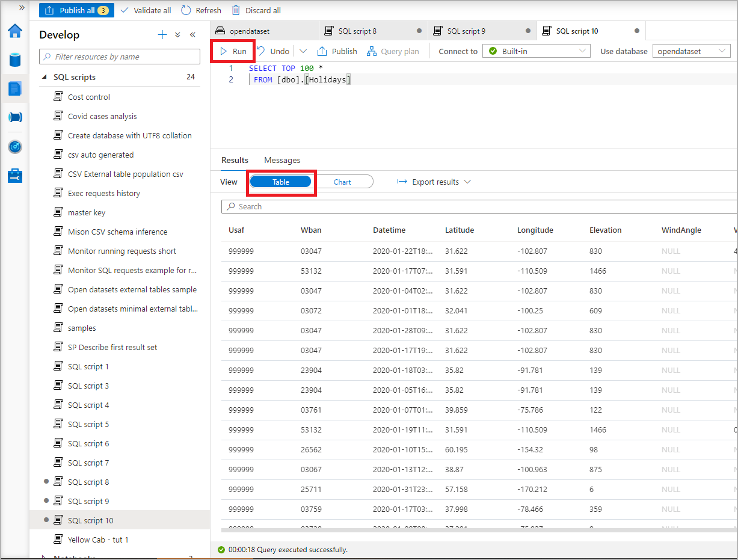
Task: Open the Monitor hub icon
Action: pyautogui.click(x=15, y=147)
